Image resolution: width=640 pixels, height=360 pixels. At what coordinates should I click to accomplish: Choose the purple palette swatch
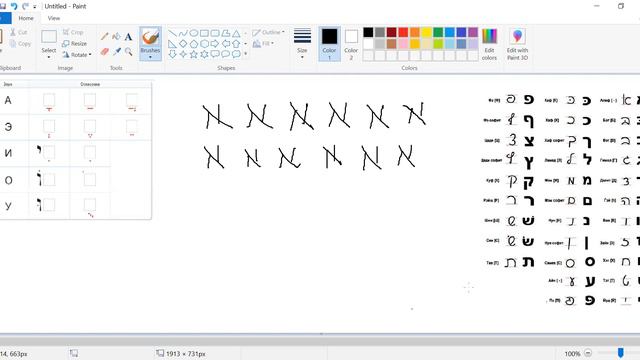point(473,32)
